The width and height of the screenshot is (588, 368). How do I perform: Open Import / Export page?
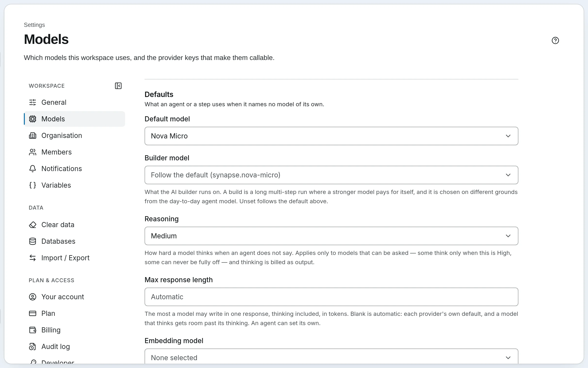pyautogui.click(x=74, y=258)
